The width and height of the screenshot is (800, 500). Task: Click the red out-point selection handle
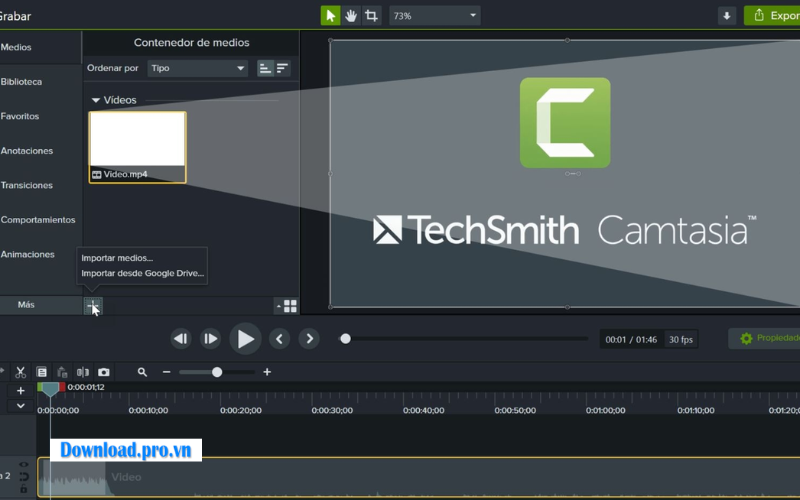[x=62, y=387]
